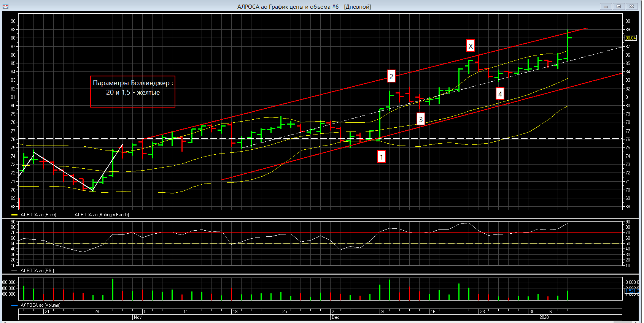Select the chart label numbered 4

pos(500,93)
